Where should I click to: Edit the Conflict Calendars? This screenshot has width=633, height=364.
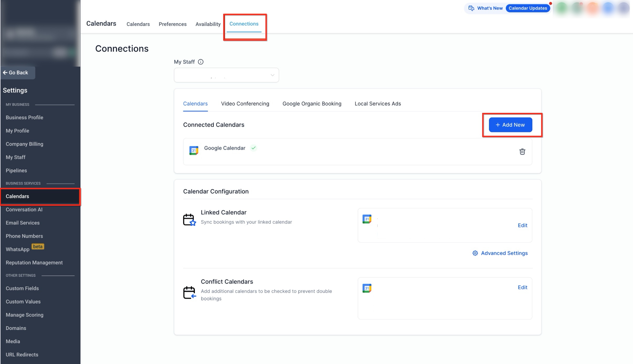522,287
